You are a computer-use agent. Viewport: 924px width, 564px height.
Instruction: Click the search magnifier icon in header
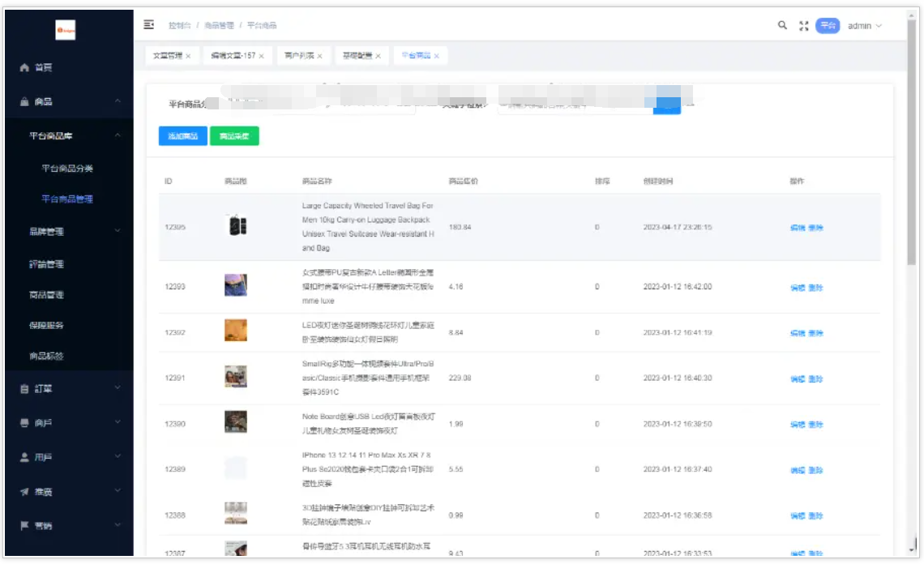point(782,25)
